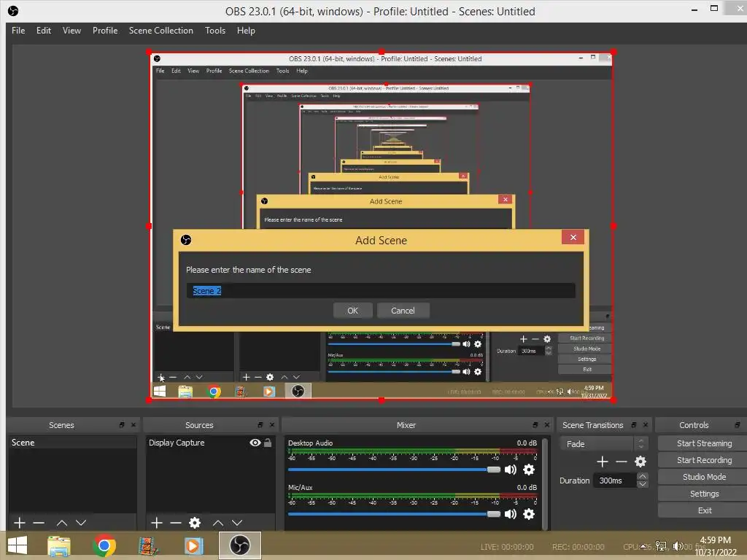Open the Windows Start button
Screen dimensions: 747x560
click(x=18, y=545)
